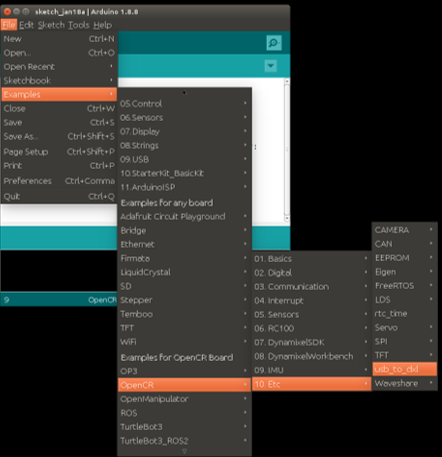
Task: Open the CAN examples submenu
Action: (405, 244)
